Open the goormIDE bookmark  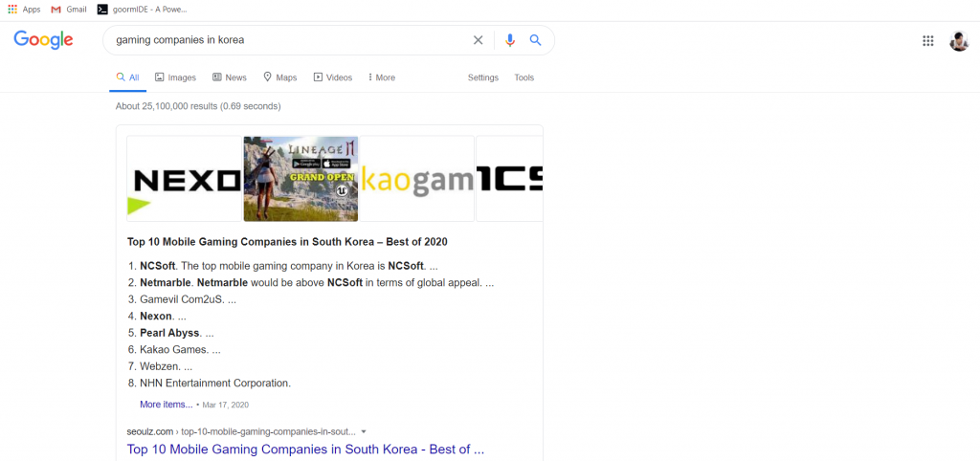pyautogui.click(x=143, y=10)
